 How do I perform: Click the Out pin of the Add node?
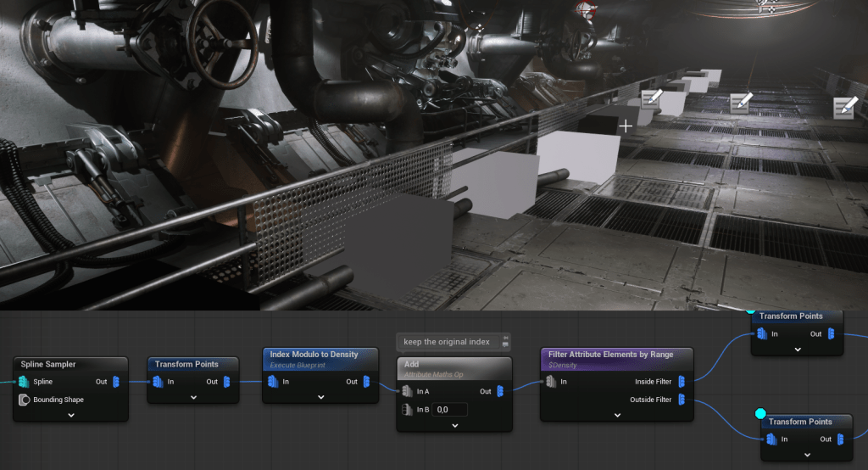500,391
